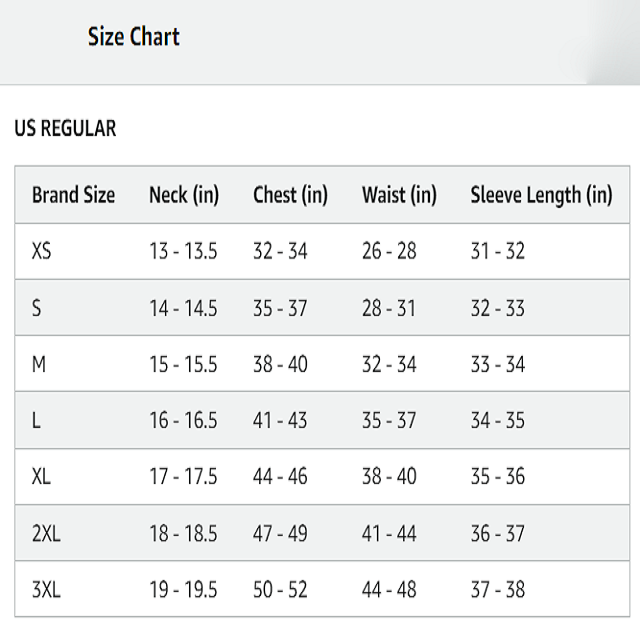
Task: Click the XS brand size cell
Action: pyautogui.click(x=41, y=252)
